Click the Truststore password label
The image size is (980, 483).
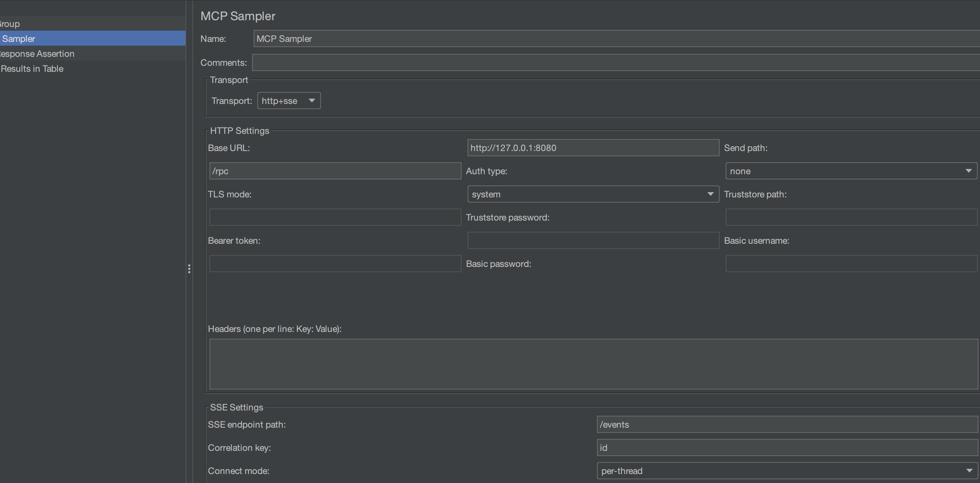click(x=508, y=218)
